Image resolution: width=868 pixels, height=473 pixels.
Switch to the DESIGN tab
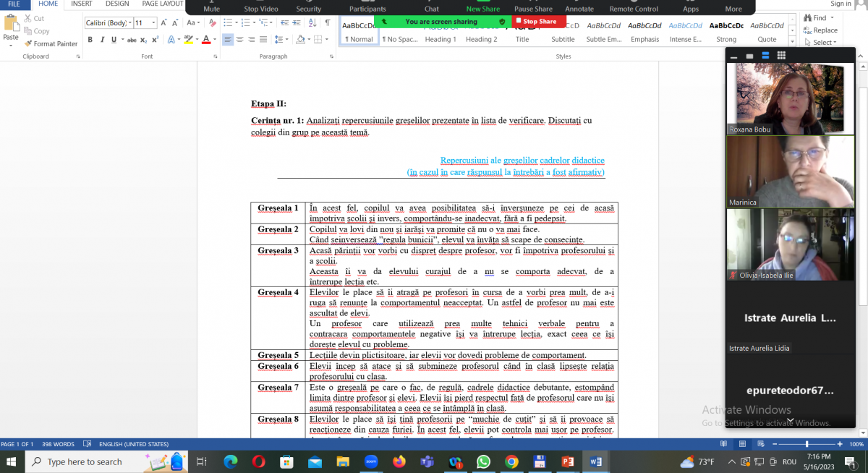pyautogui.click(x=117, y=4)
